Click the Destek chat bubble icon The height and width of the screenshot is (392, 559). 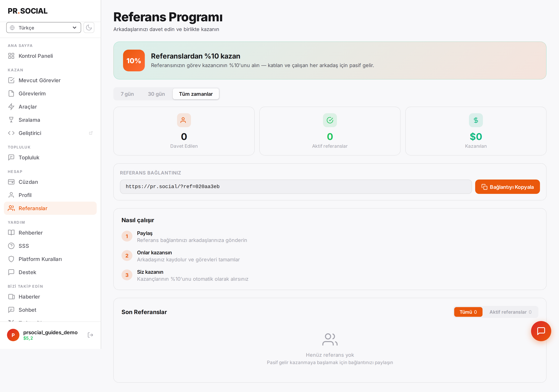click(x=11, y=272)
